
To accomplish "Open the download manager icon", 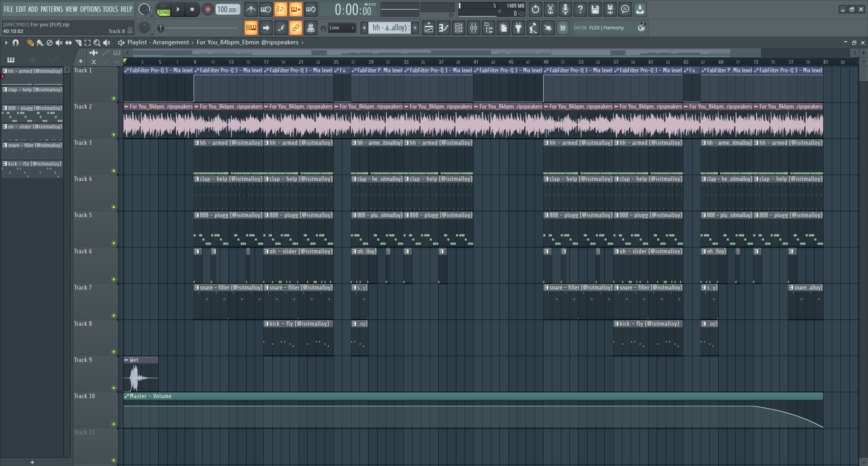I will pyautogui.click(x=640, y=9).
